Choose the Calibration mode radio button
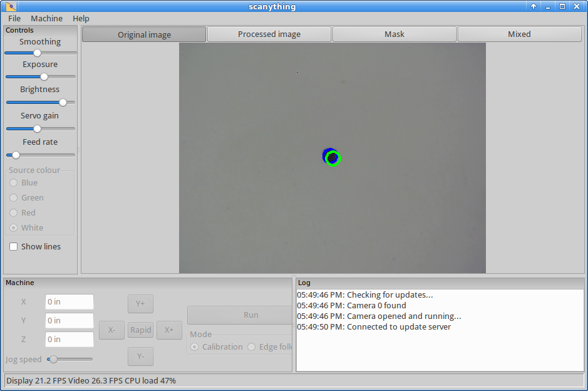Image resolution: width=588 pixels, height=391 pixels. pyautogui.click(x=194, y=347)
